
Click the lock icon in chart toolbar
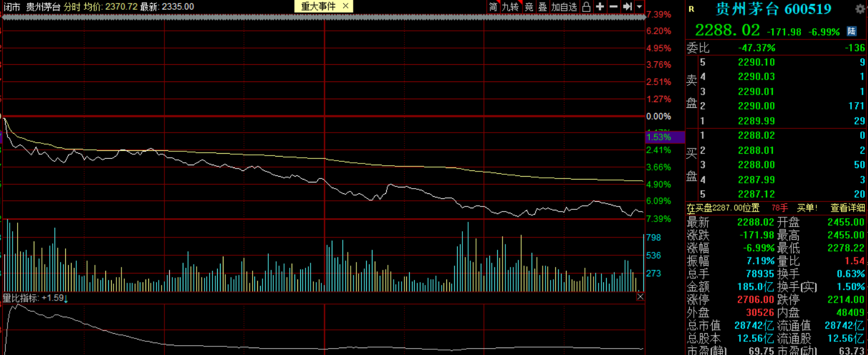click(x=586, y=6)
